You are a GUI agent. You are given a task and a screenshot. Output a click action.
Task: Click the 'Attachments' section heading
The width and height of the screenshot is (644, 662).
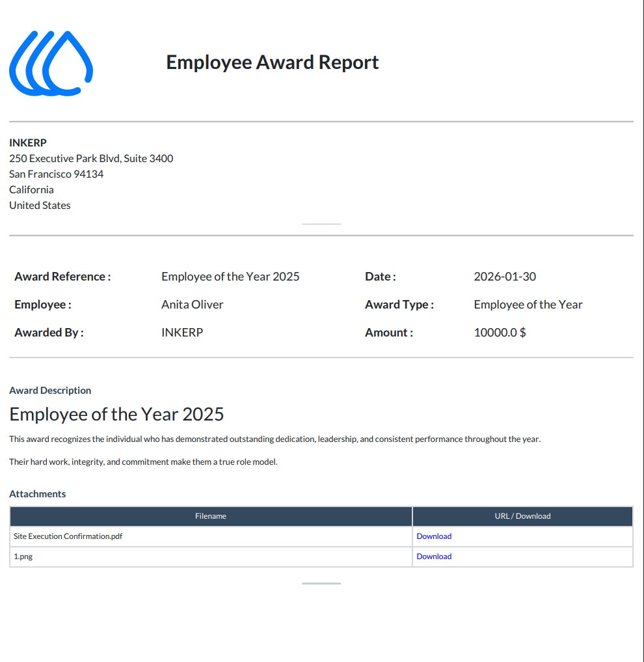[x=38, y=494]
